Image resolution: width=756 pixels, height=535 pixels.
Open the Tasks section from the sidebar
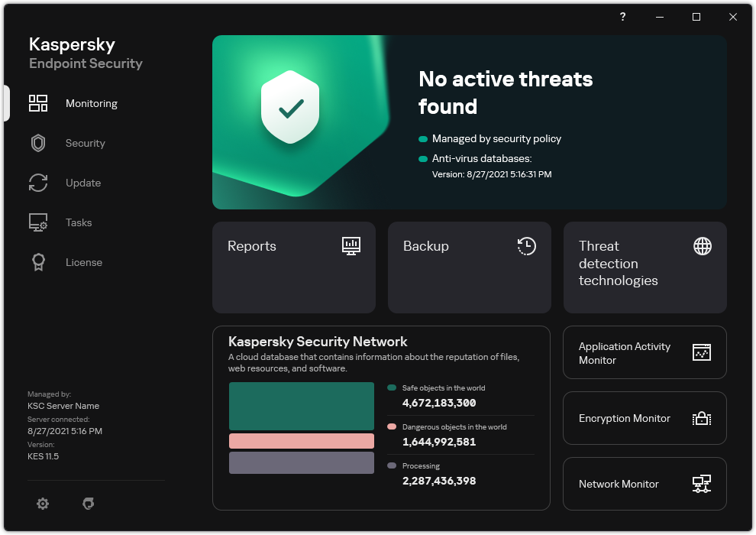pyautogui.click(x=78, y=222)
